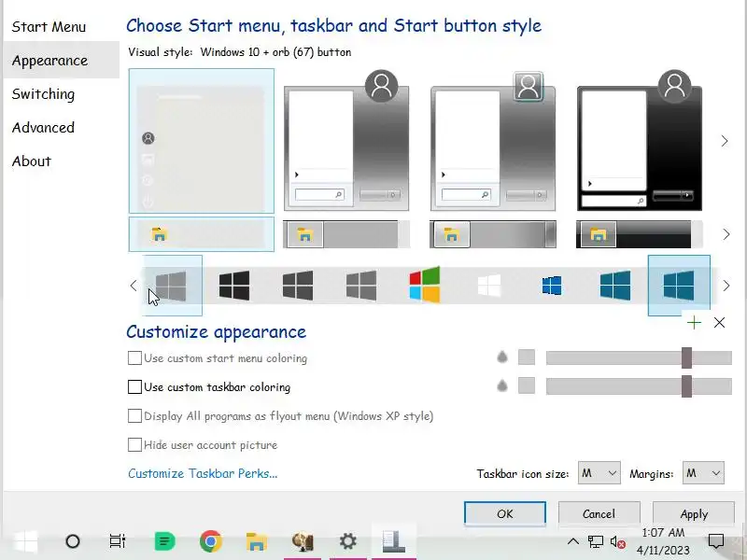Image resolution: width=747 pixels, height=560 pixels.
Task: Select the black taskbar style
Action: click(x=640, y=234)
